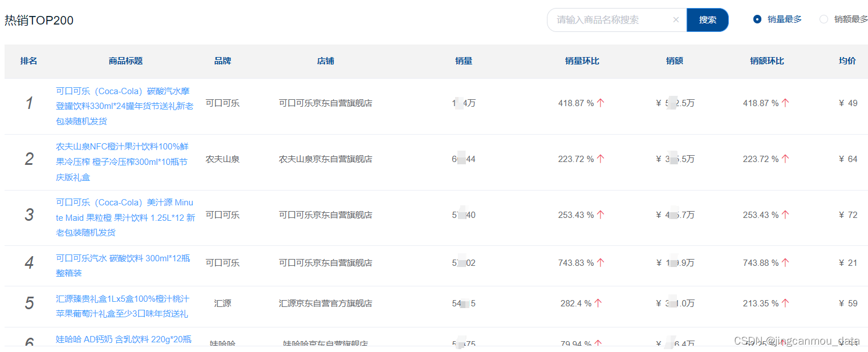Screen dimensions: 868x352
Task: Click the 销量 column header
Action: [464, 61]
